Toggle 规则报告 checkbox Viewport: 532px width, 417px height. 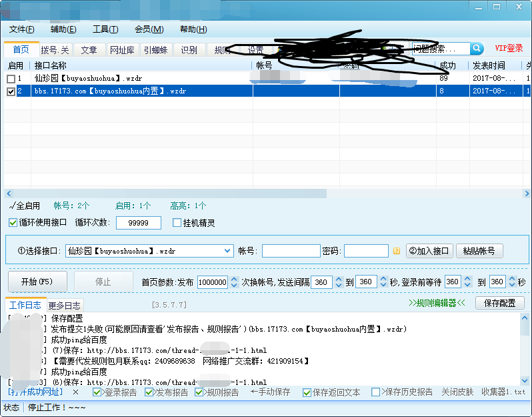pyautogui.click(x=199, y=392)
